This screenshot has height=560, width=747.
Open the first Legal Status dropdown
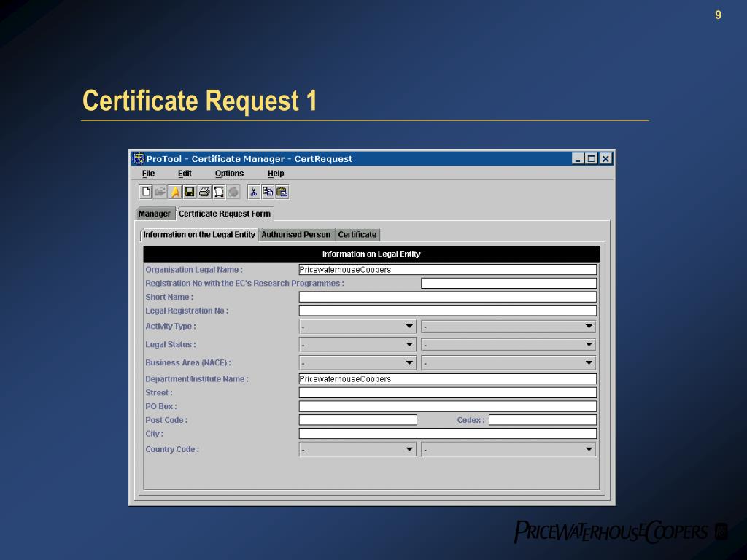[357, 344]
